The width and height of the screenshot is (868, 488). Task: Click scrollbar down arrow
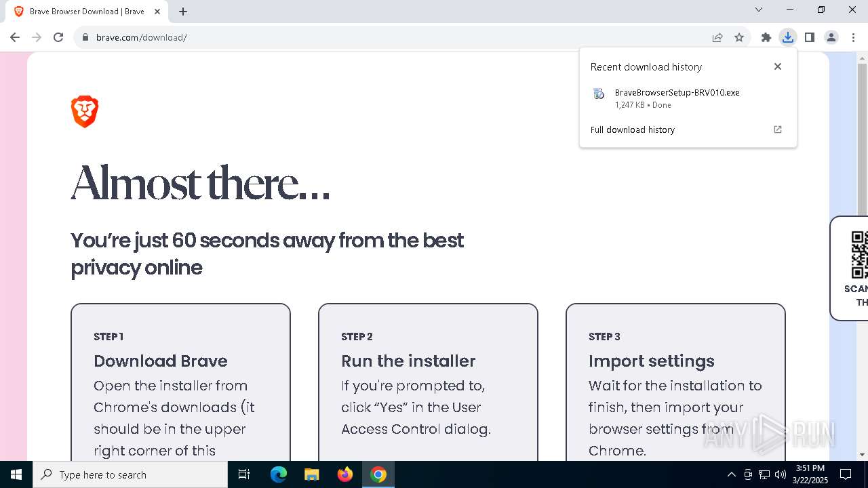[862, 455]
